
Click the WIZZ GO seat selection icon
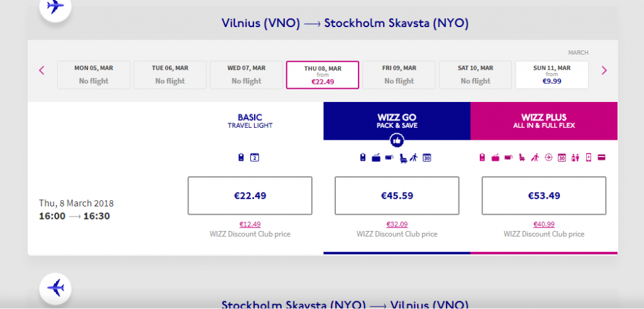pos(403,158)
